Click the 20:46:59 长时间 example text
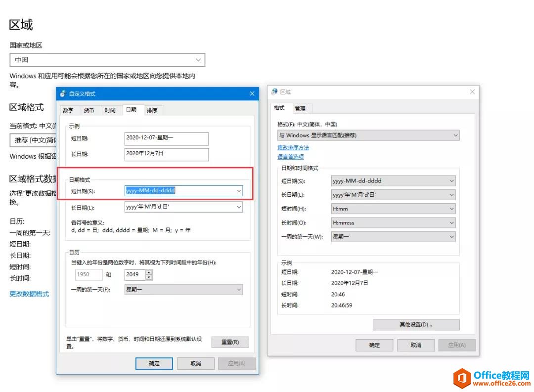 [342, 305]
